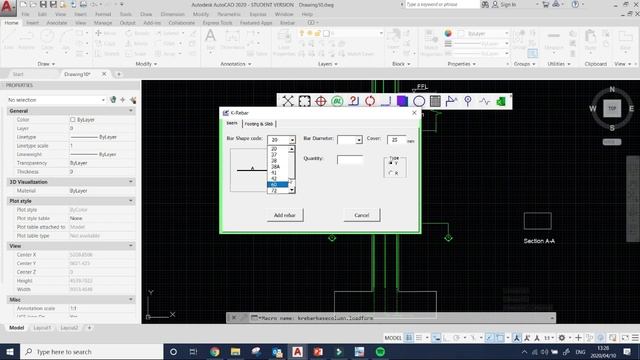Click the green Excel export icon

[x=501, y=101]
